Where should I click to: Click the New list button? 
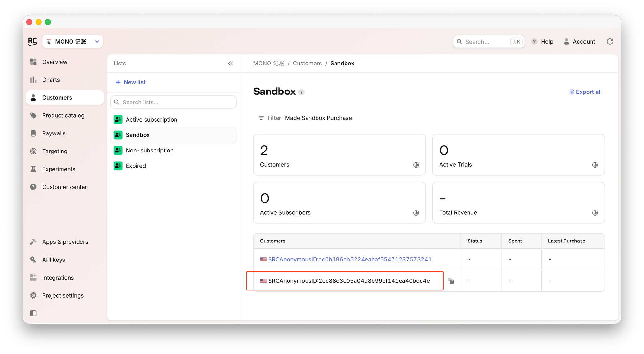(131, 82)
